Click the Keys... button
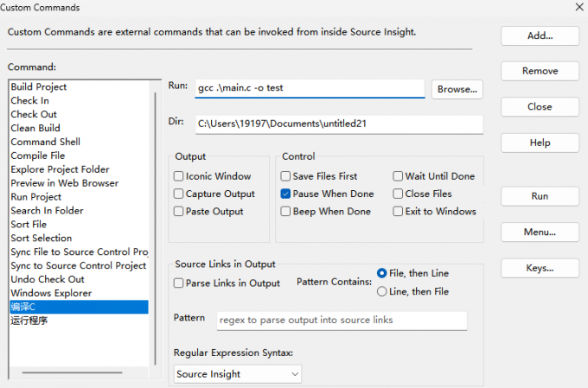This screenshot has height=388, width=588. [x=540, y=269]
